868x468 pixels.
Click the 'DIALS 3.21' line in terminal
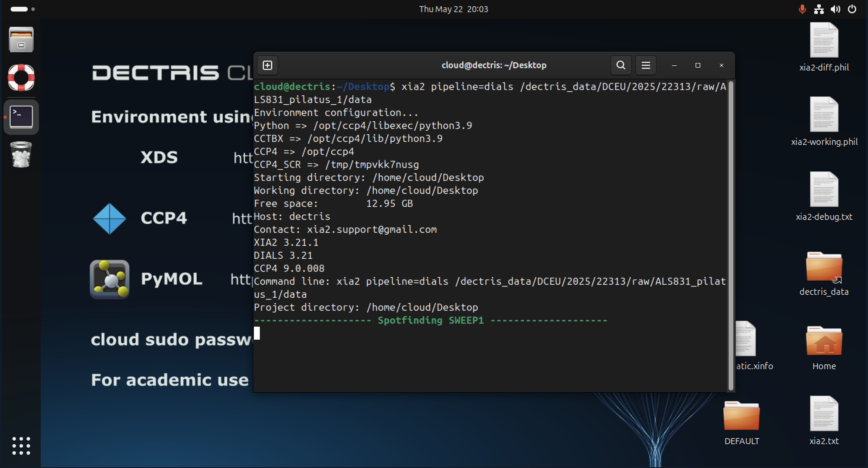point(283,256)
